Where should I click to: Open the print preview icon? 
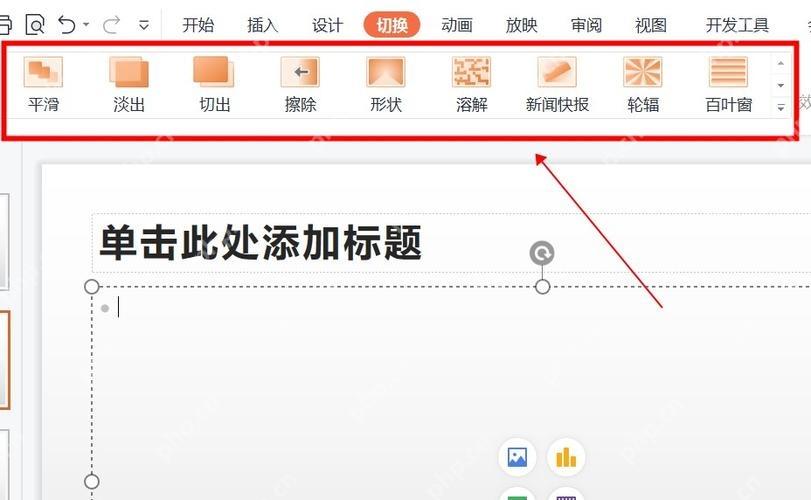(x=35, y=24)
